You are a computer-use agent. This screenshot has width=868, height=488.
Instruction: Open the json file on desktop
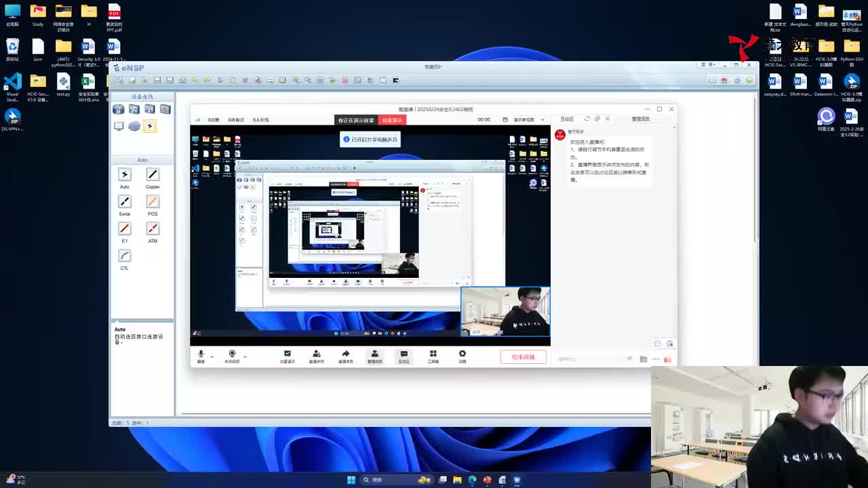point(38,50)
